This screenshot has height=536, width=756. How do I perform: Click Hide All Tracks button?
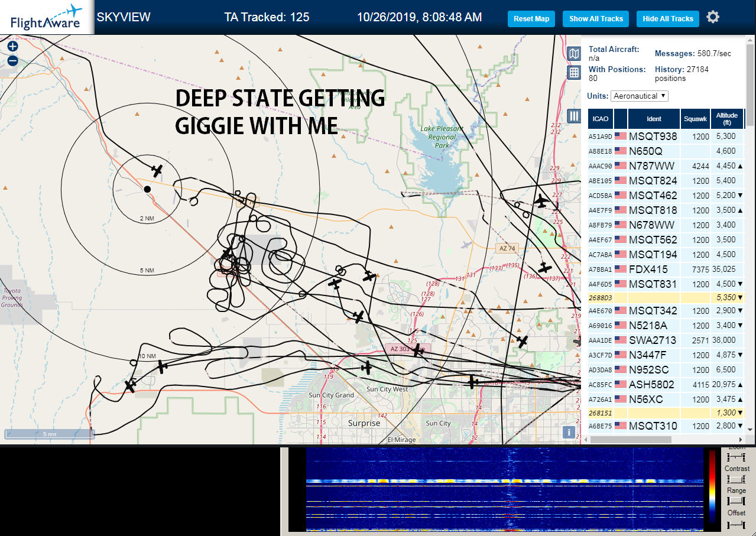[668, 19]
